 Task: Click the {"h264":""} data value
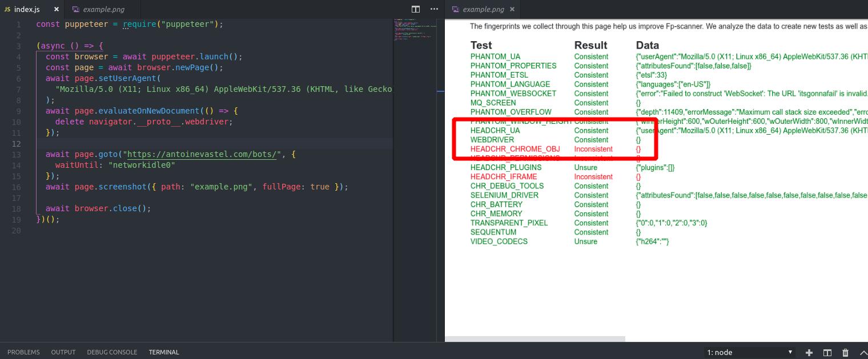click(x=652, y=241)
